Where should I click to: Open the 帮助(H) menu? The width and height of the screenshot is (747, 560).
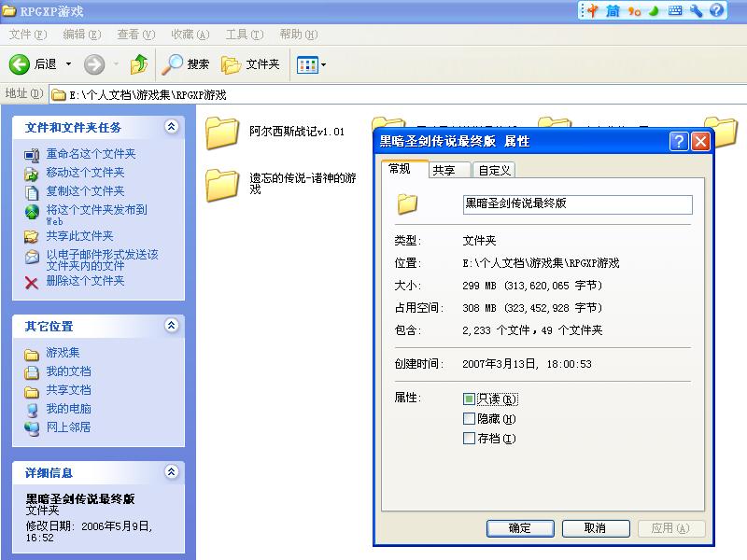click(x=299, y=35)
